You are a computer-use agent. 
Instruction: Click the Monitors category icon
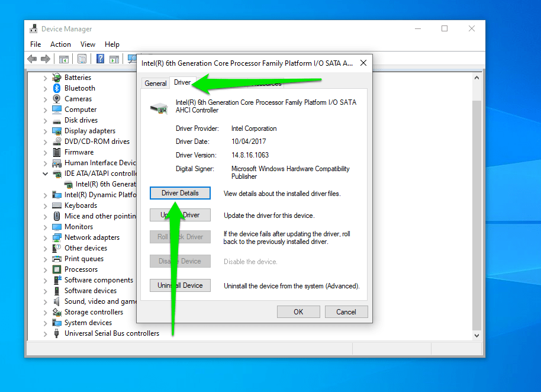click(x=57, y=227)
